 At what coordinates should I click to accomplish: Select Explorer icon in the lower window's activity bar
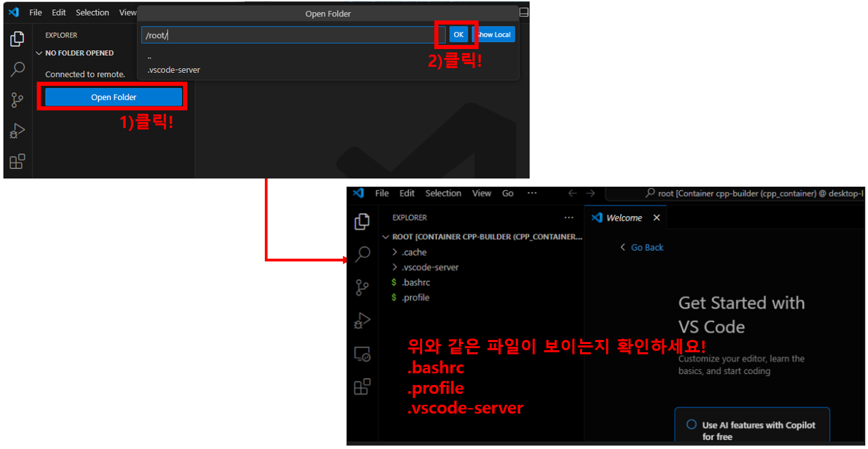[362, 221]
